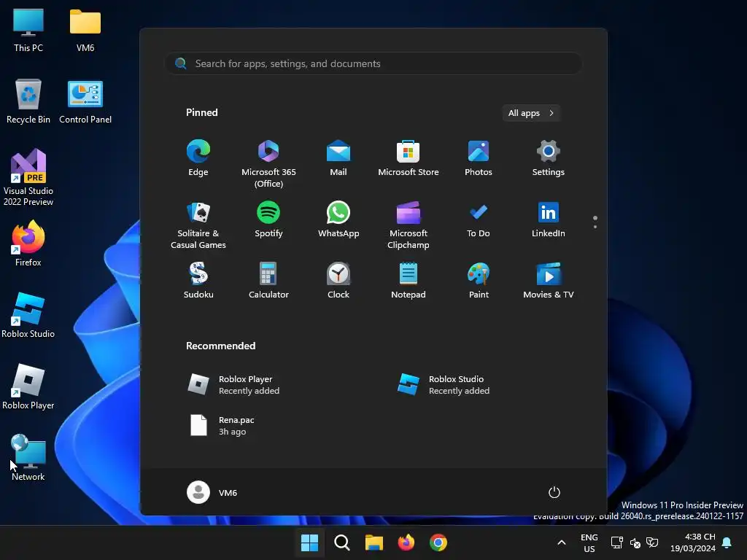
Task: Click the Start menu search box
Action: click(373, 63)
